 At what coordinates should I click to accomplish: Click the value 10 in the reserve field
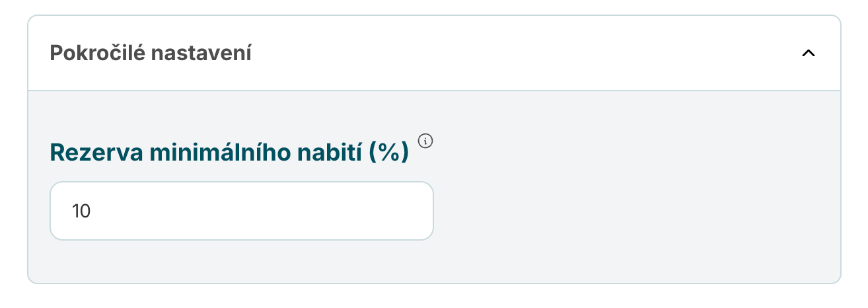[x=81, y=212]
